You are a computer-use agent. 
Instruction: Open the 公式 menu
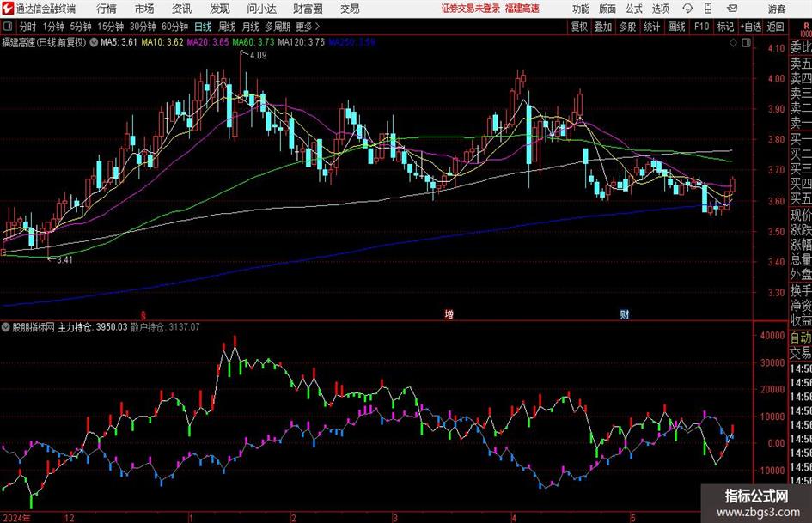[634, 9]
